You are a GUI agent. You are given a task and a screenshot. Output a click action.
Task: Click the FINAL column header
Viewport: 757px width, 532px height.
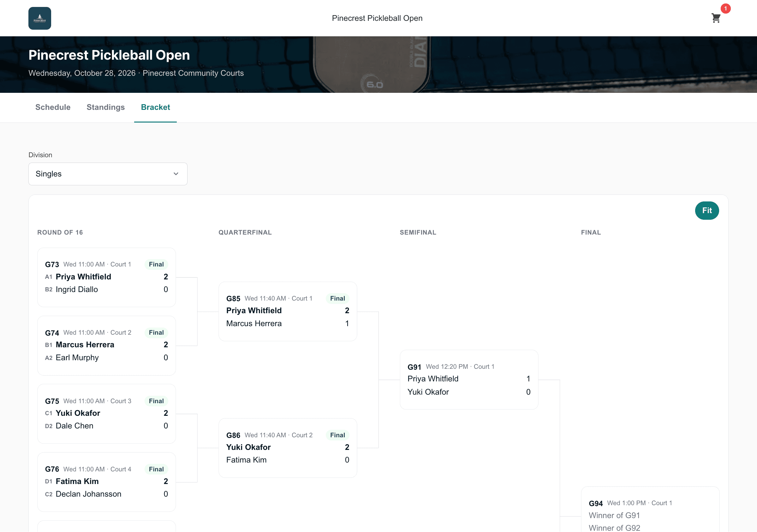[591, 232]
